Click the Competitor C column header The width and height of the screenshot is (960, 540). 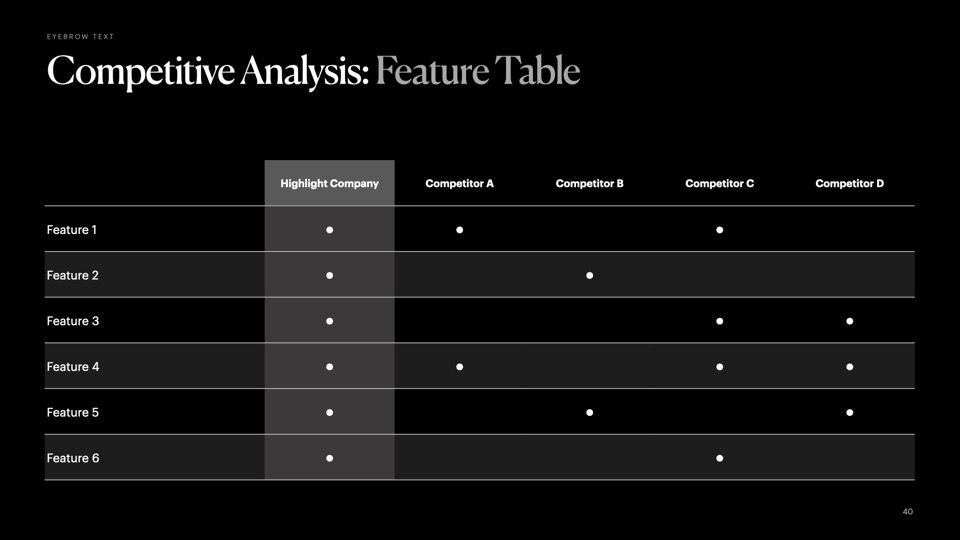[x=719, y=184]
